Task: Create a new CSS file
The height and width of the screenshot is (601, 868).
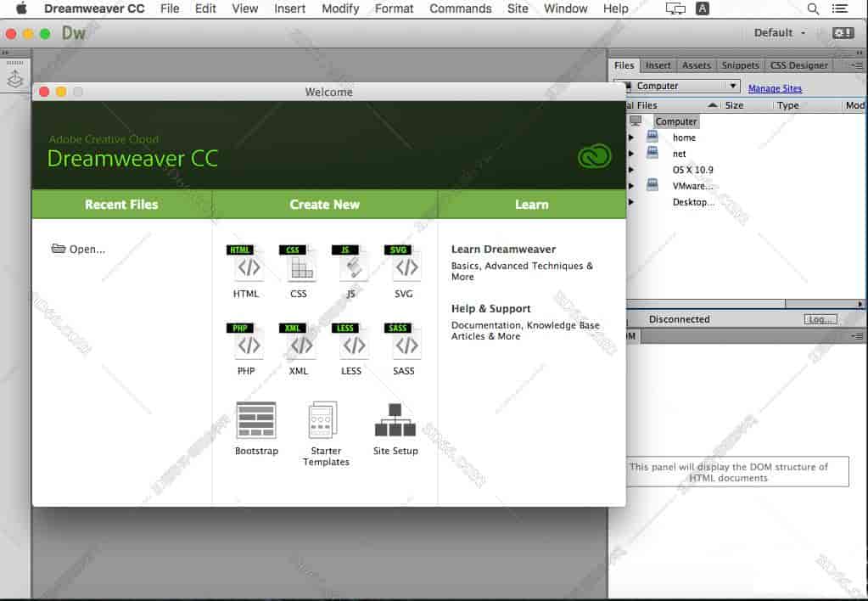Action: (x=299, y=266)
